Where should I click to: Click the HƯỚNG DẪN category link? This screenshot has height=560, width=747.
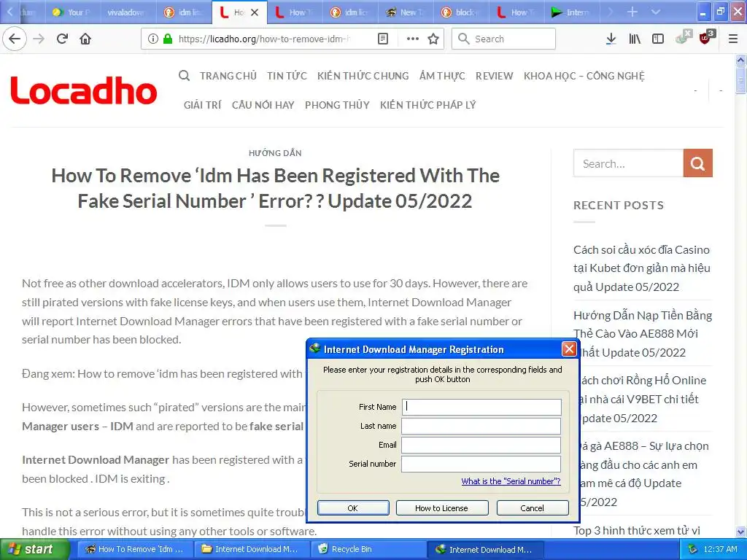point(275,153)
